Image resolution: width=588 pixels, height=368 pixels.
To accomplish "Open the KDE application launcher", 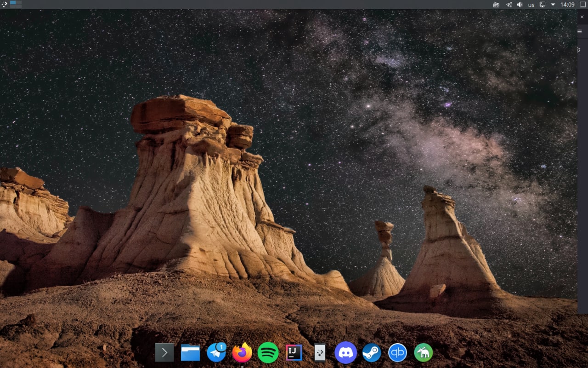I will [4, 5].
